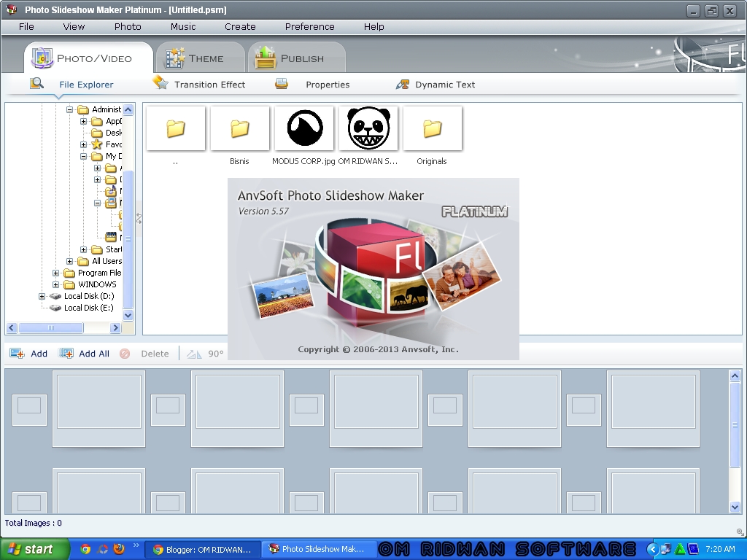Expand the WINDOWS folder node
747x560 pixels.
[55, 284]
